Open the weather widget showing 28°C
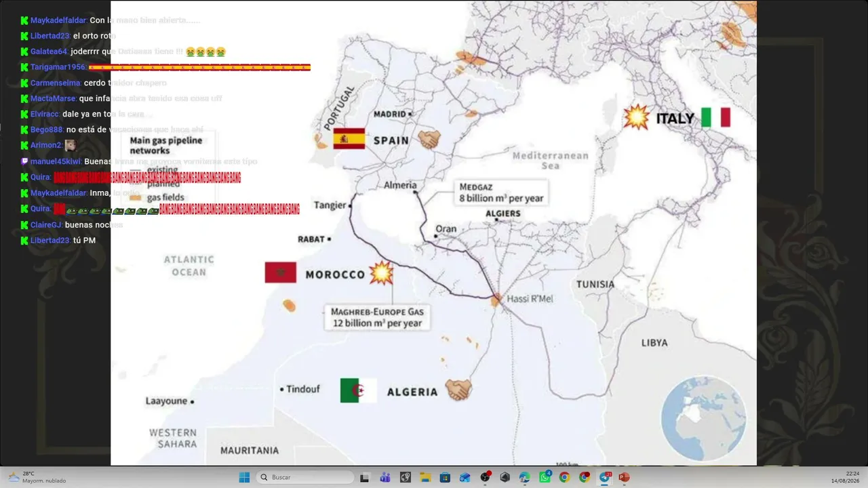Image resolution: width=868 pixels, height=488 pixels. (37, 477)
